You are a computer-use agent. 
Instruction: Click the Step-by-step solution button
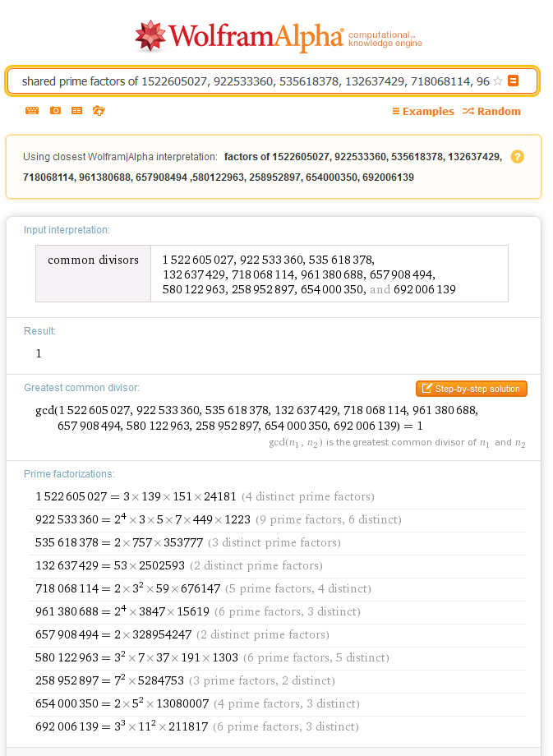(x=472, y=389)
